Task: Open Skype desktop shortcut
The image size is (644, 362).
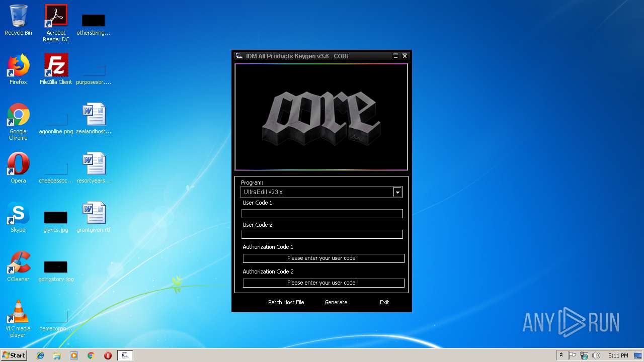Action: click(18, 217)
